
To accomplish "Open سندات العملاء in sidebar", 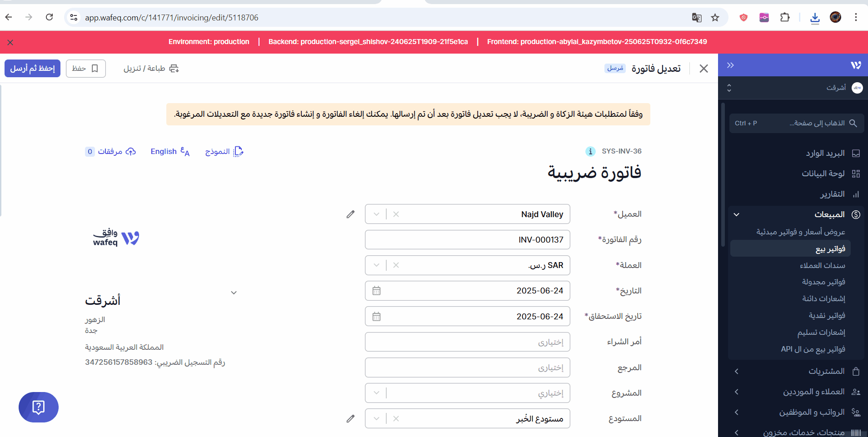I will (822, 265).
